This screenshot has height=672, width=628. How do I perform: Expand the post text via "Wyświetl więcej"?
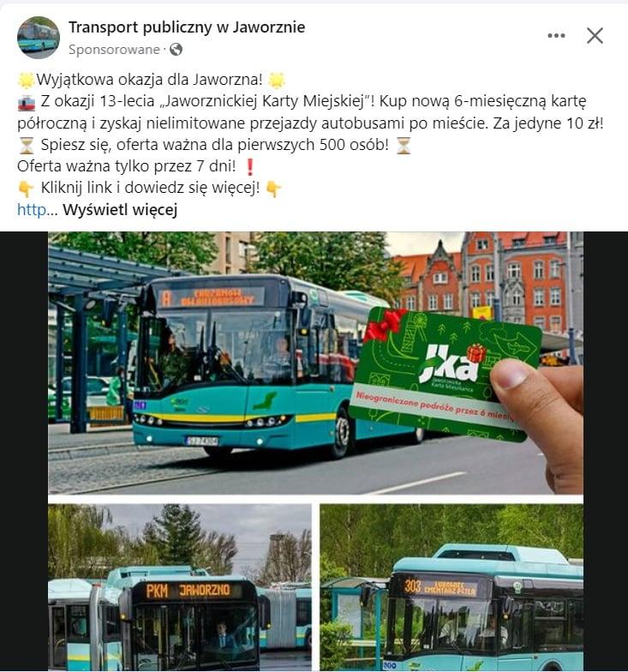tap(120, 210)
